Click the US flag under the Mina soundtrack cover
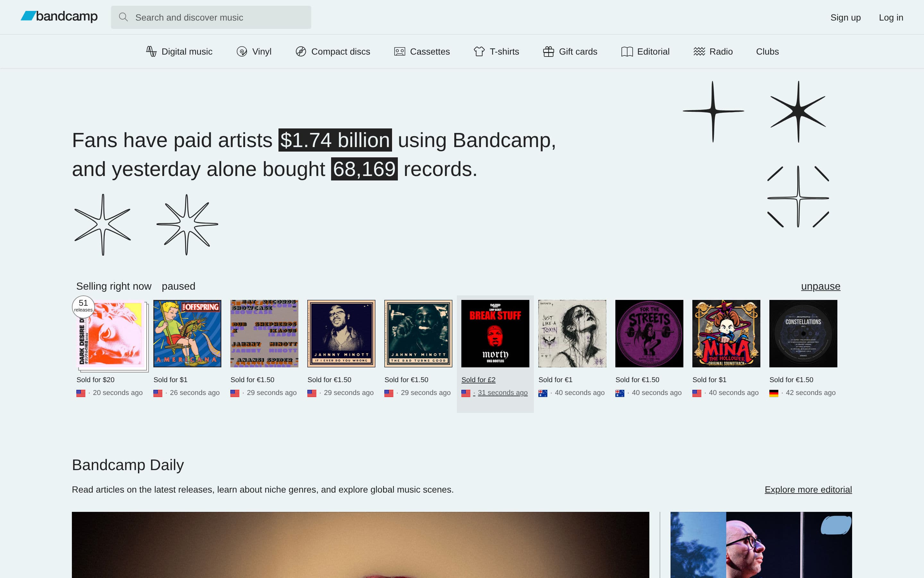Viewport: 924px width, 578px height. (697, 393)
